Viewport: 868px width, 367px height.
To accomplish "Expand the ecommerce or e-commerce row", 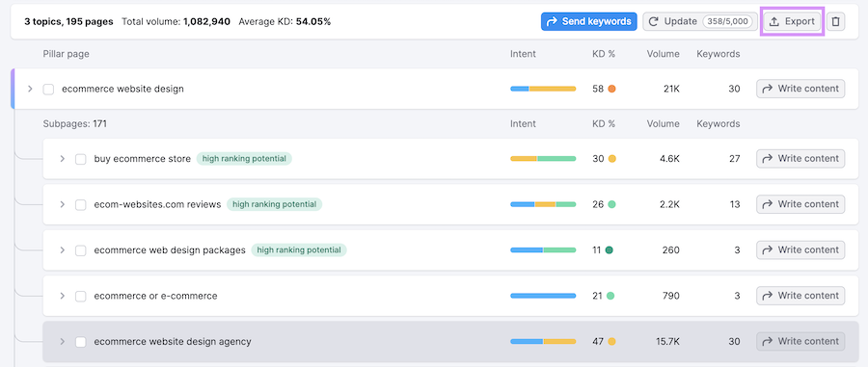I will coord(63,296).
